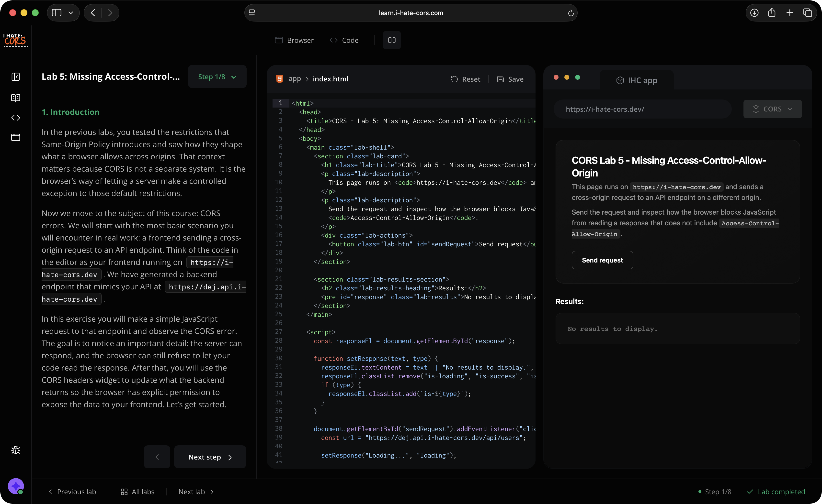Open the Step 1/8 step selector
822x504 pixels.
[217, 76]
